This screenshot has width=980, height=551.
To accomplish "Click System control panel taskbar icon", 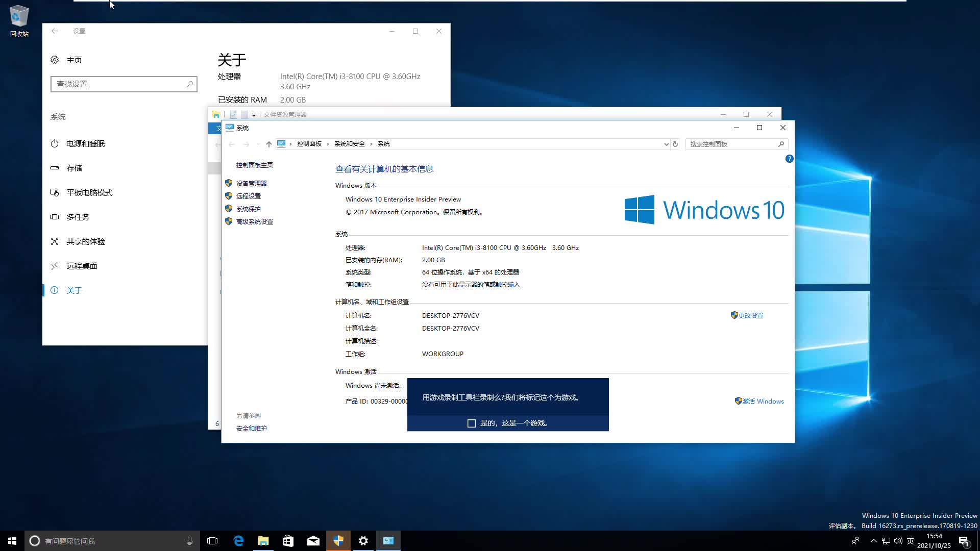I will pyautogui.click(x=388, y=541).
